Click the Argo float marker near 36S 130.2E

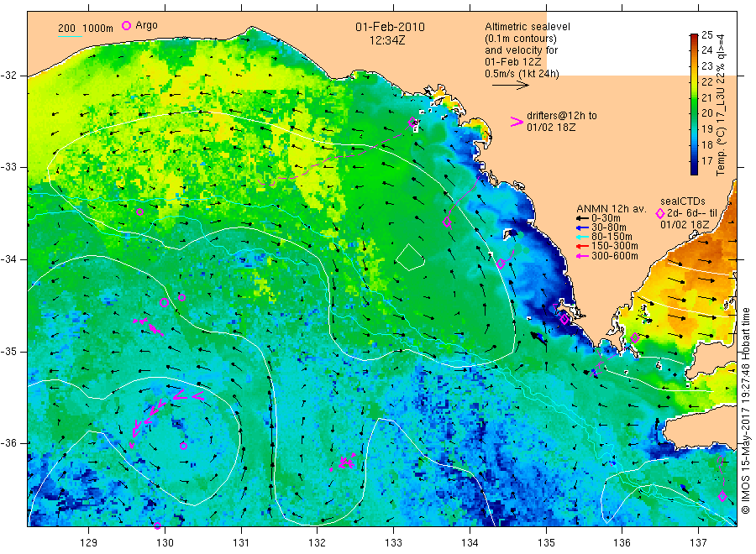(x=183, y=446)
